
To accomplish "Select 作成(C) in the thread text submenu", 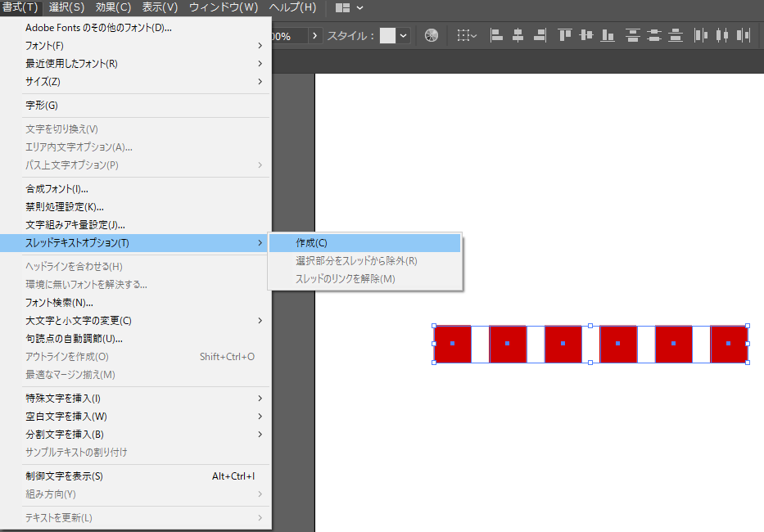I will point(311,243).
